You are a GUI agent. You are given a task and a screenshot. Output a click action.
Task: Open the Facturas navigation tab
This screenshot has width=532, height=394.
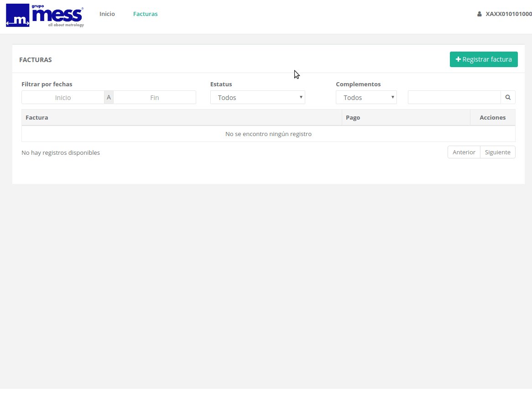145,14
